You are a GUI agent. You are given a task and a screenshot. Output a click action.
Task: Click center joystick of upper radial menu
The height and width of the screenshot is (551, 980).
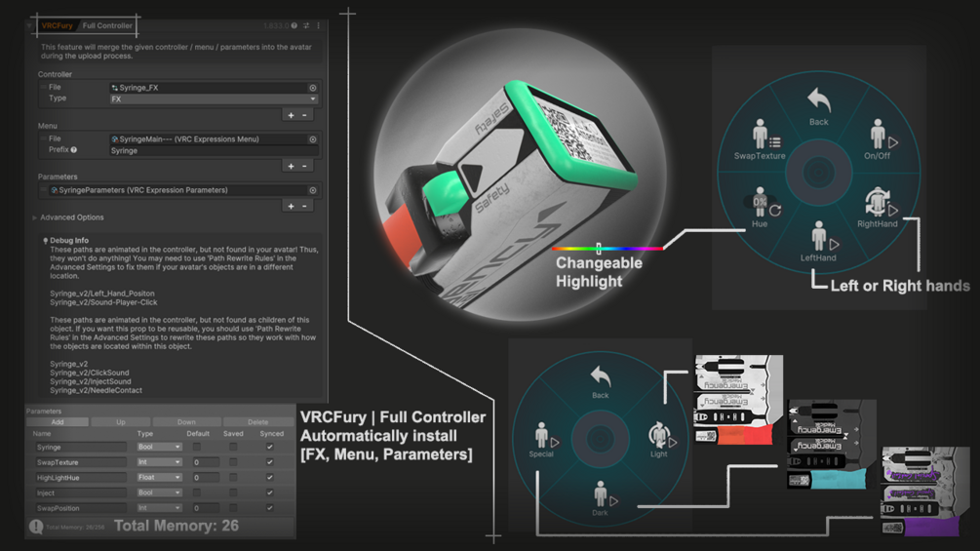click(x=819, y=172)
